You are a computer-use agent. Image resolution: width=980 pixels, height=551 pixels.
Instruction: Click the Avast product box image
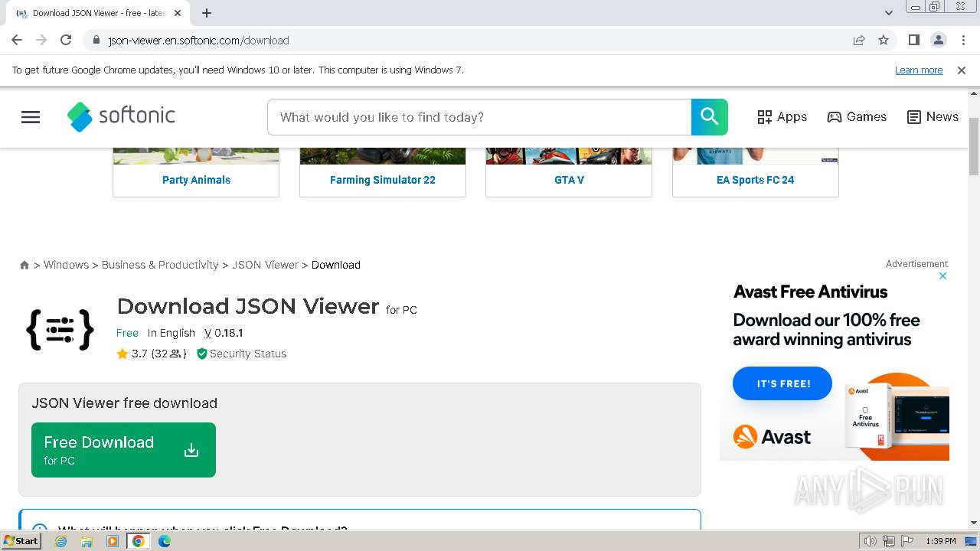pyautogui.click(x=869, y=416)
